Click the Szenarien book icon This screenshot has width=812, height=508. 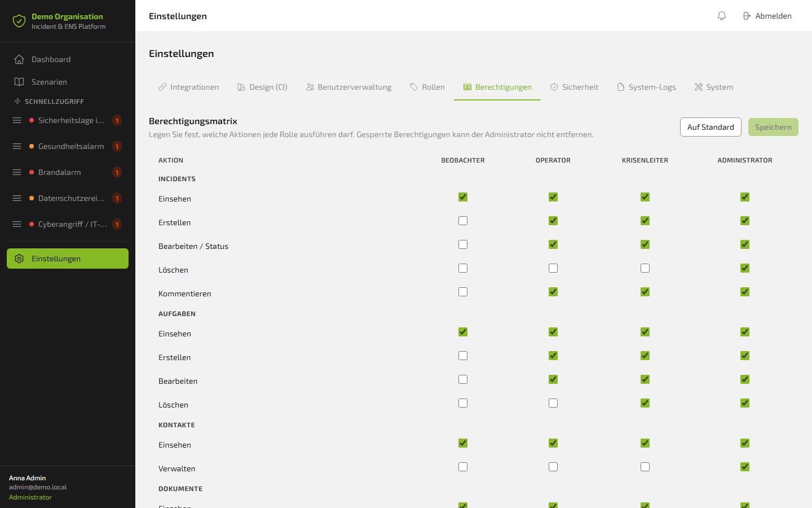19,82
